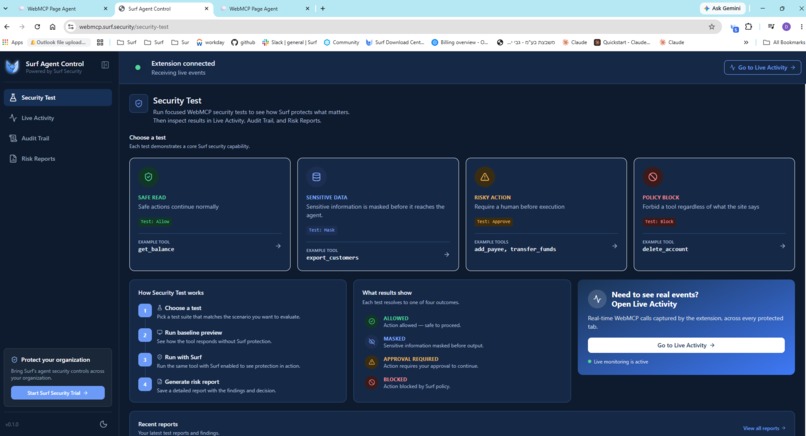Go to browser home page
The height and width of the screenshot is (436, 806).
52,27
